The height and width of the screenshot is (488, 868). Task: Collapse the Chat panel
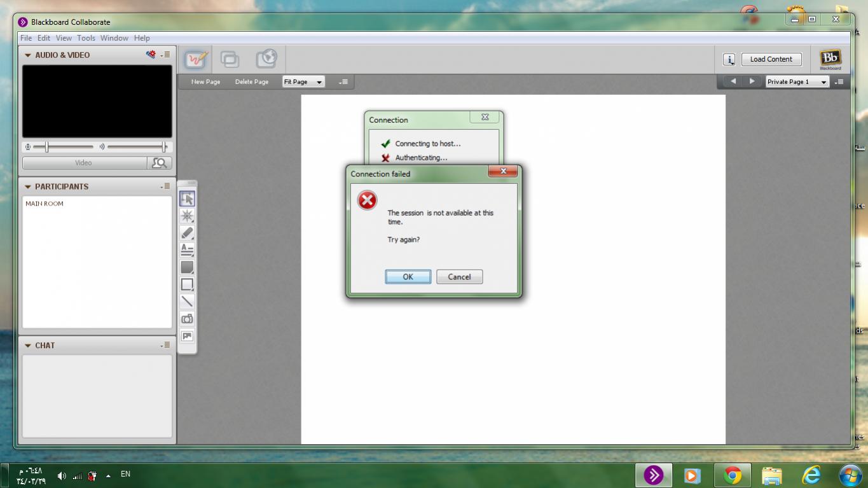[x=28, y=345]
